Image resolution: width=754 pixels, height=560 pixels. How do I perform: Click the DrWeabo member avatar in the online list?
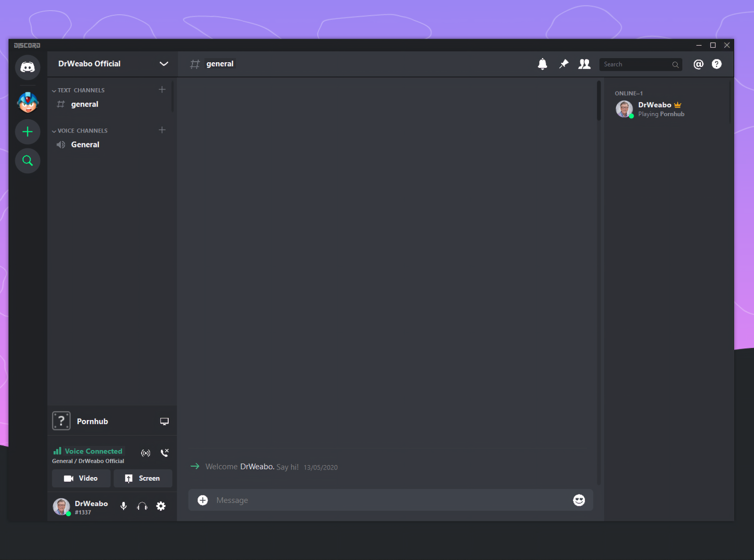point(624,109)
